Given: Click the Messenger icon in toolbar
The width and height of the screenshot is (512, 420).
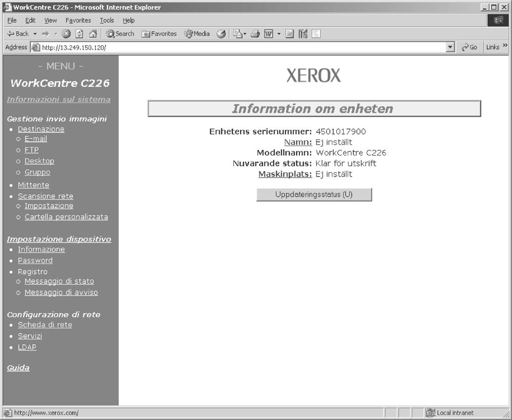Looking at the screenshot, I should click(316, 34).
